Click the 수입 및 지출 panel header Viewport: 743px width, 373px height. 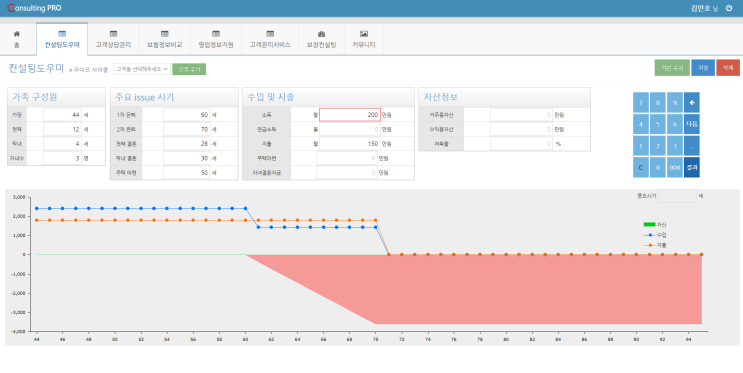point(328,97)
